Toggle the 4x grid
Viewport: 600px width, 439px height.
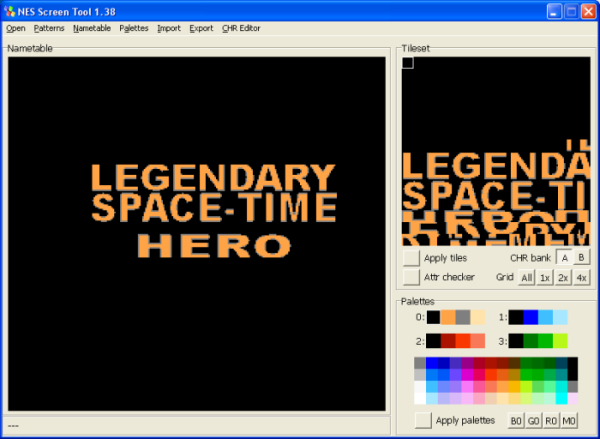coord(581,277)
